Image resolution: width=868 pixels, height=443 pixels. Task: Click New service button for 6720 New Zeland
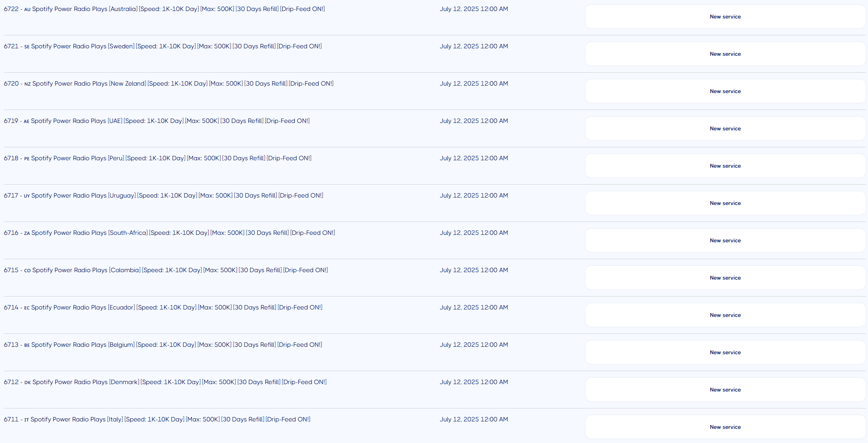click(725, 91)
